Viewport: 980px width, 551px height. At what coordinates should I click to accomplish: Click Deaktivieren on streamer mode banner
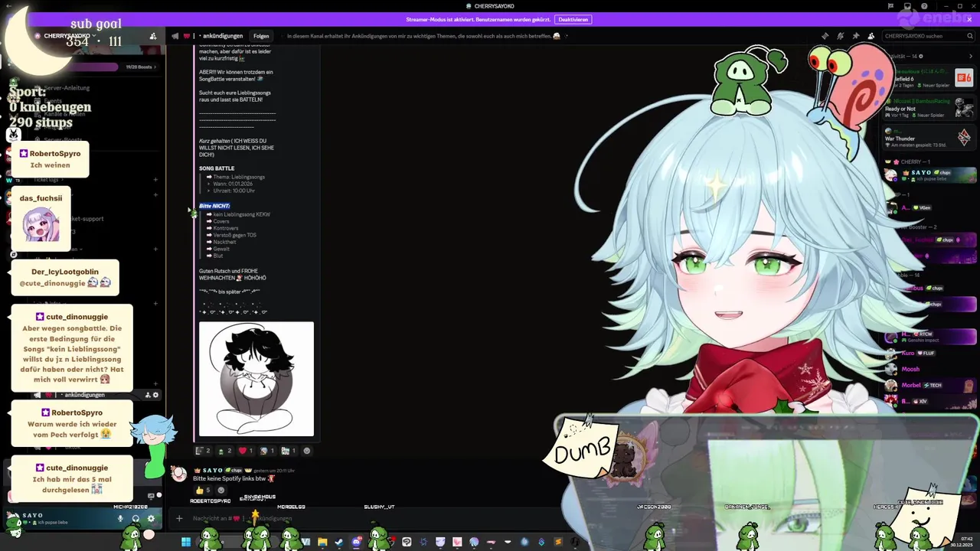(x=573, y=19)
